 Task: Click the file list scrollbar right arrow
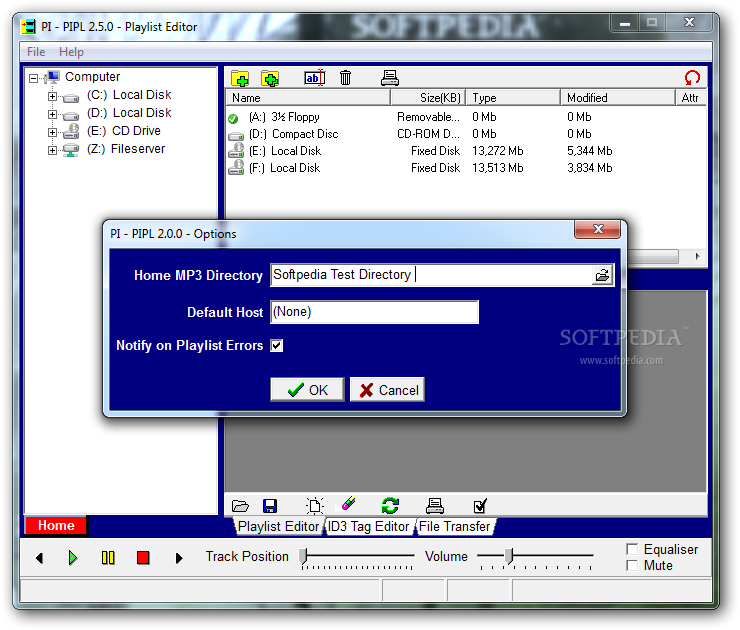697,256
